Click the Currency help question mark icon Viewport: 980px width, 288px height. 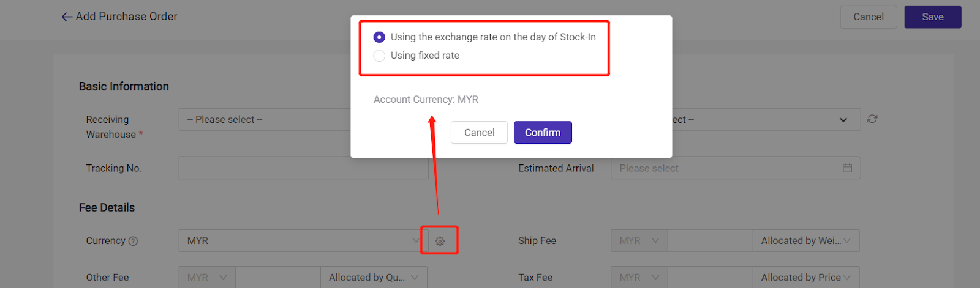pos(133,242)
